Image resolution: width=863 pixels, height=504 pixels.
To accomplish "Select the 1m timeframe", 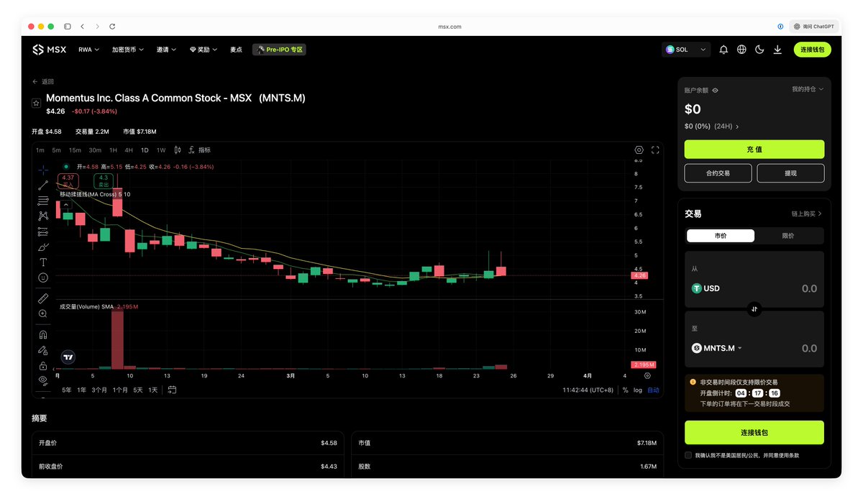I will tap(40, 150).
